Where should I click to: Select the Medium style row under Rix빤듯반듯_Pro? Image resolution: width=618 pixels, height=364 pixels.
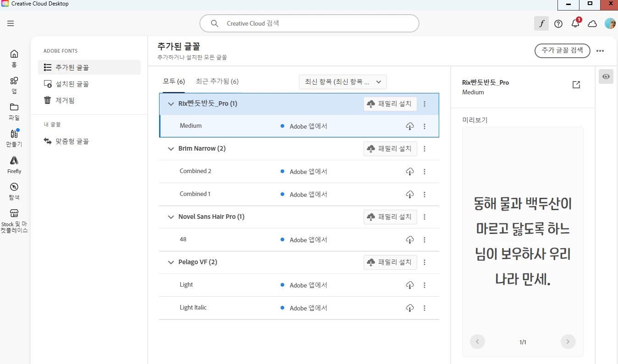tap(299, 126)
